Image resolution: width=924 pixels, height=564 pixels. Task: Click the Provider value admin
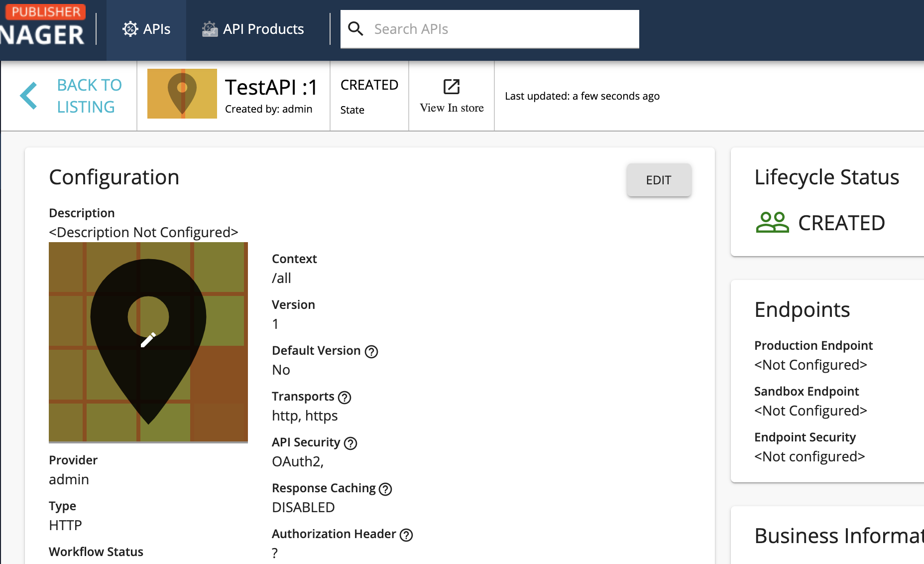tap(69, 479)
